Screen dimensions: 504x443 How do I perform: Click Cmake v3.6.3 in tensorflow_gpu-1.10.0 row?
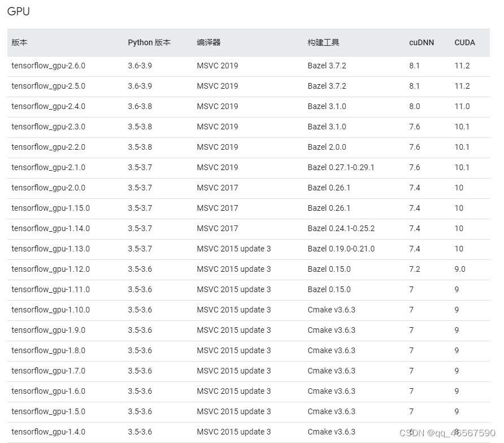pyautogui.click(x=332, y=310)
